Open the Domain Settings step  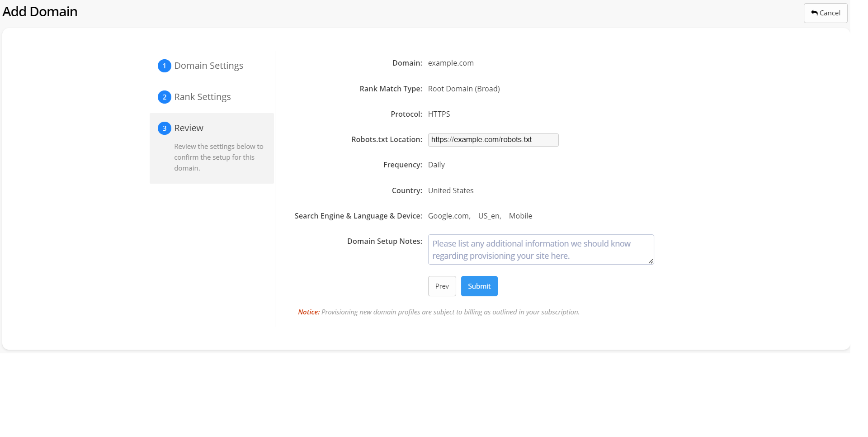click(x=208, y=66)
